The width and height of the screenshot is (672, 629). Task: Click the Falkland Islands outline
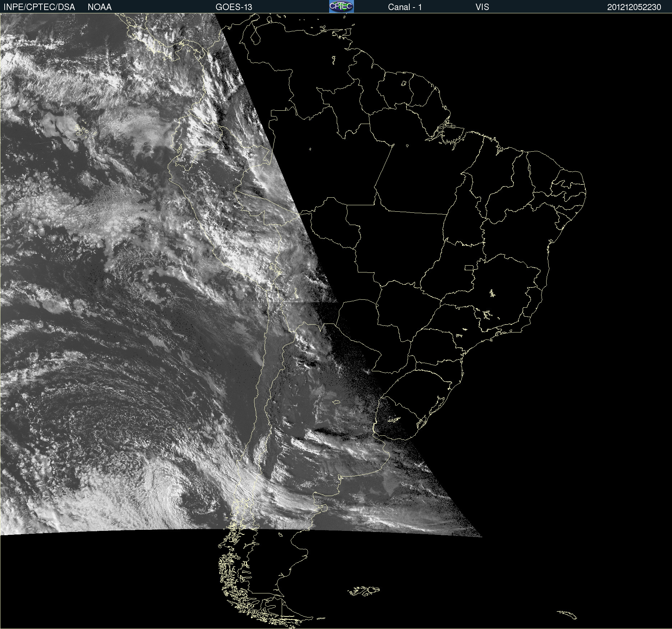pyautogui.click(x=364, y=591)
